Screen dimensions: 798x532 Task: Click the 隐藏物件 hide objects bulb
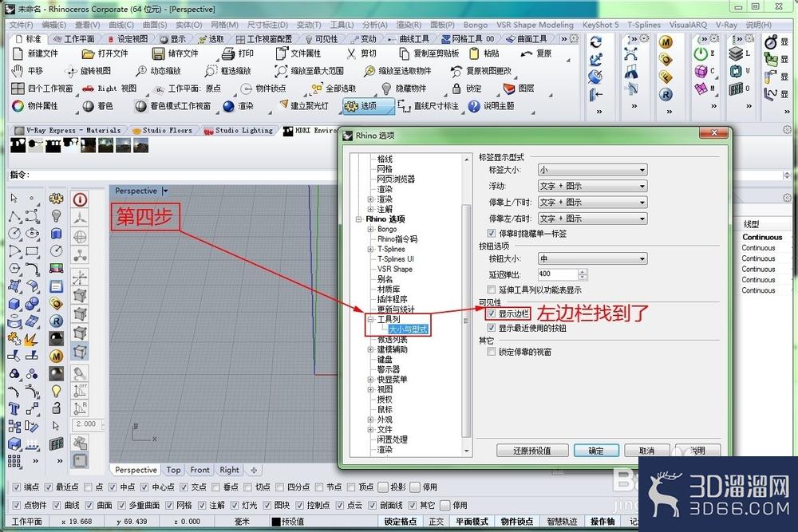pos(386,89)
